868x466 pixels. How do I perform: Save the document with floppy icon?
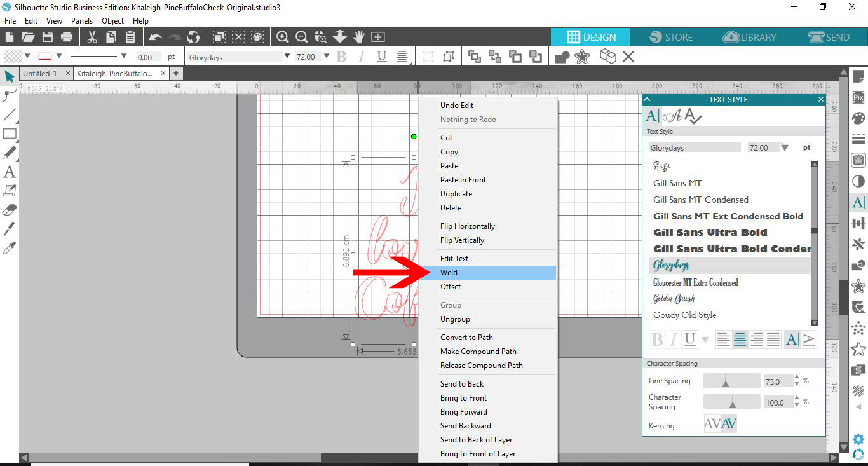point(47,37)
